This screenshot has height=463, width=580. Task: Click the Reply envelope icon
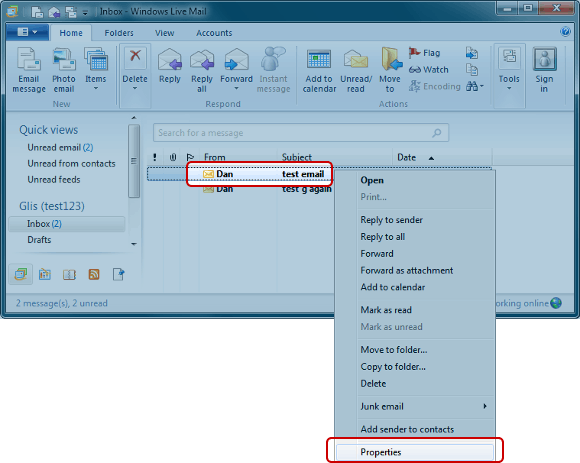pos(170,59)
